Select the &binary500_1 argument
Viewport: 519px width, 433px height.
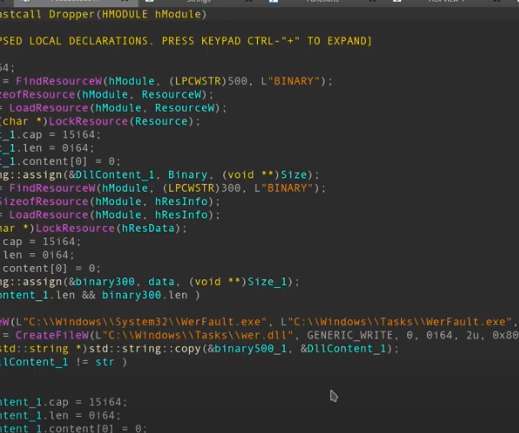point(247,349)
